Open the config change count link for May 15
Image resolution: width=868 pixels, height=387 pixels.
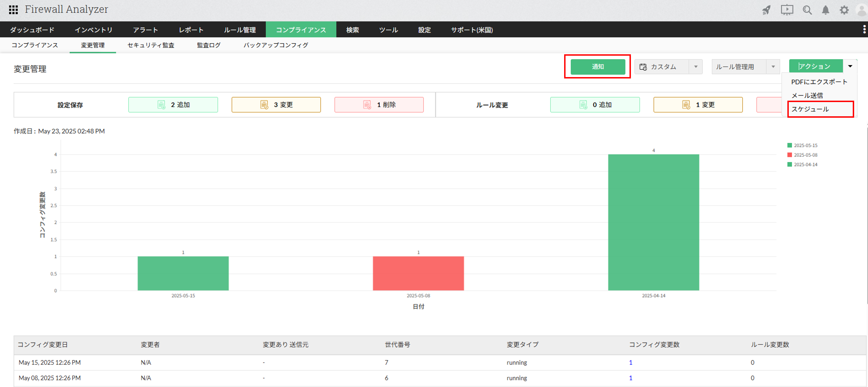(630, 362)
